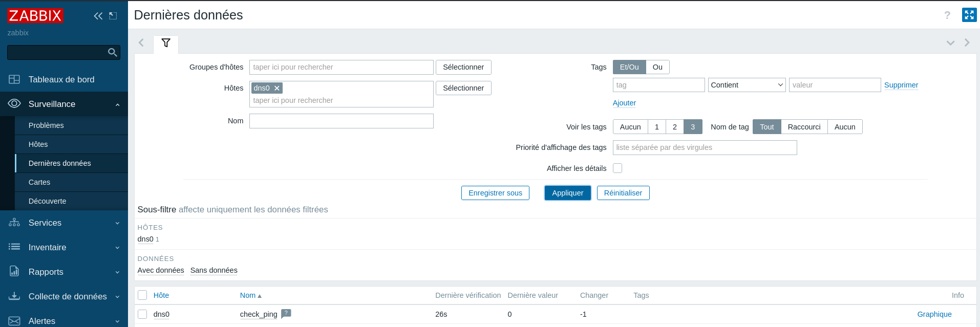The image size is (980, 327).
Task: Click the sidebar hide icon
Action: point(113,16)
